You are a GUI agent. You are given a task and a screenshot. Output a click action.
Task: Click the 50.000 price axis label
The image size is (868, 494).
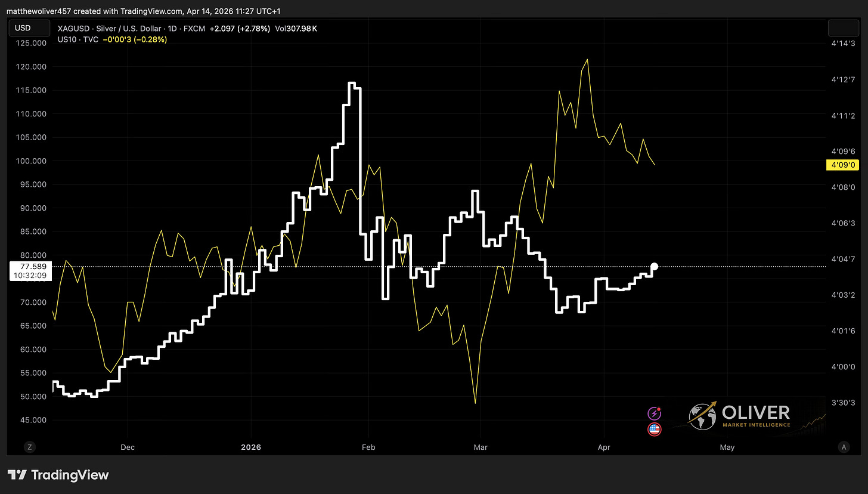[32, 397]
